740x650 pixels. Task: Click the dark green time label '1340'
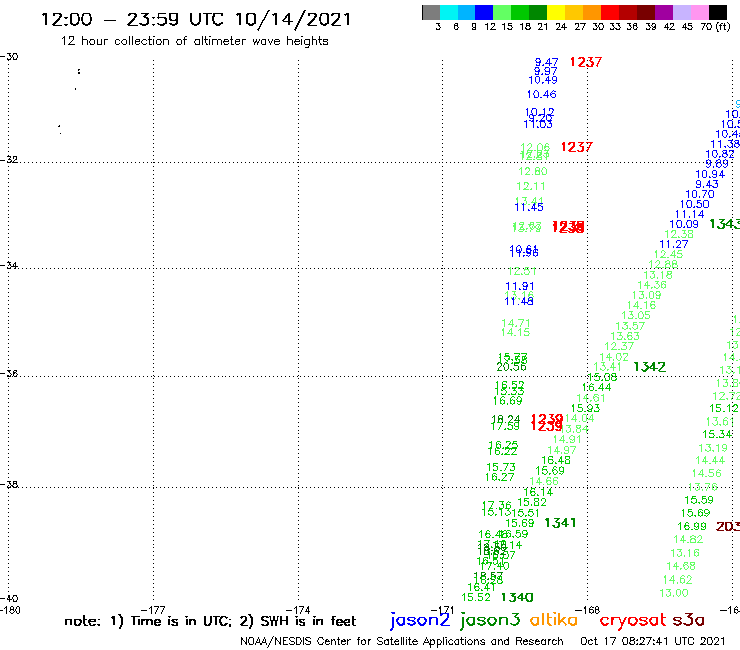pyautogui.click(x=517, y=598)
